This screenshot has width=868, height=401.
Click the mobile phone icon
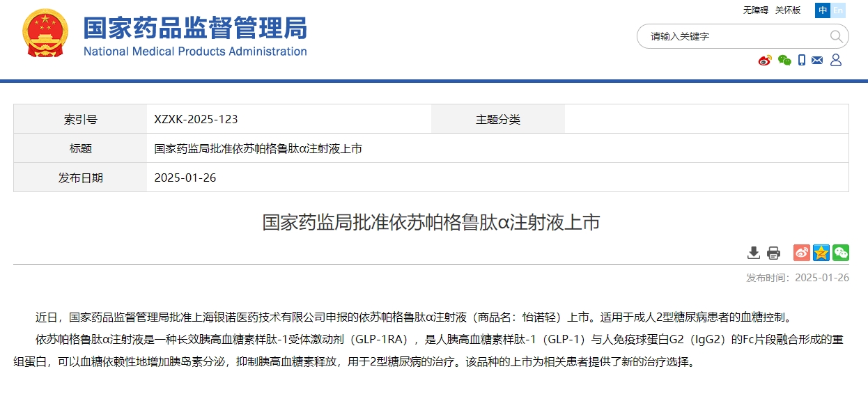802,61
